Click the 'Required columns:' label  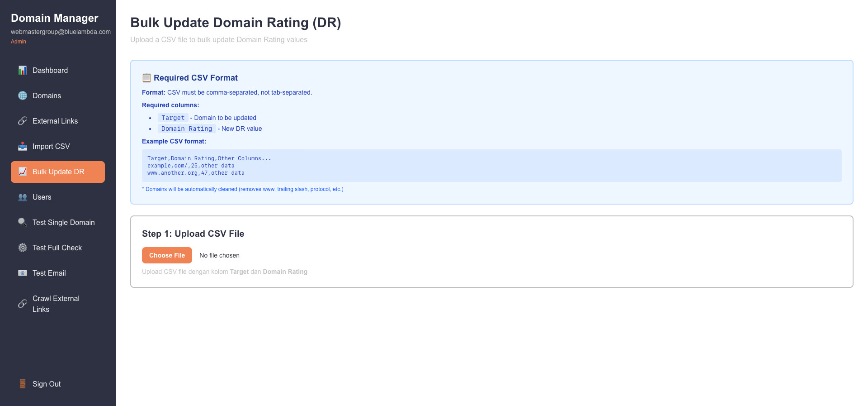click(170, 105)
